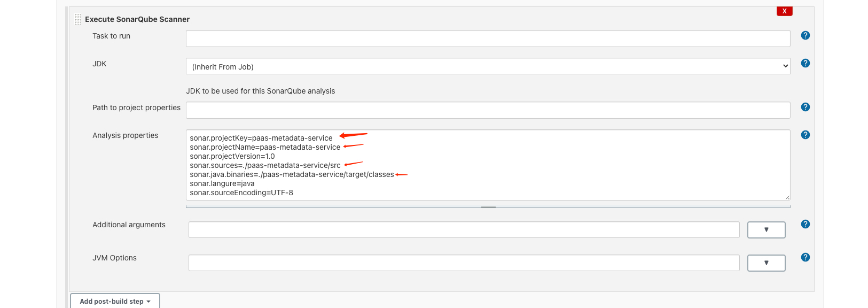Click the JDK usage description text

point(261,91)
